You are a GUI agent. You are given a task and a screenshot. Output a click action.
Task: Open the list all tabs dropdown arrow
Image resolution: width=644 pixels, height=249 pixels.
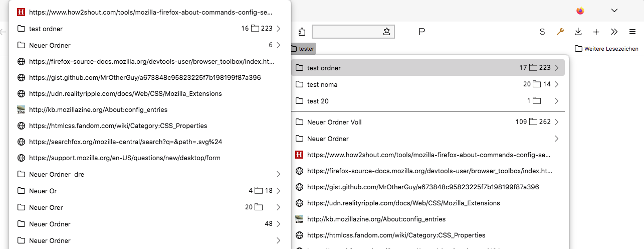(614, 11)
